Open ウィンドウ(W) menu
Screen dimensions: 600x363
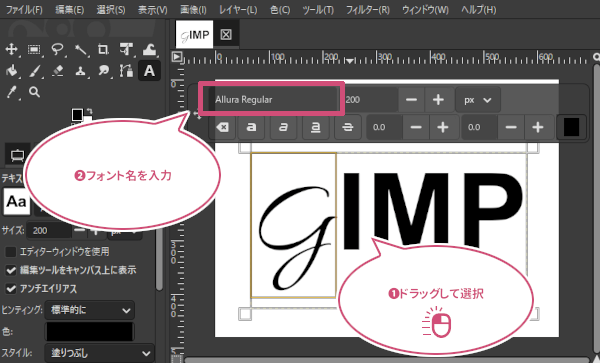(425, 10)
